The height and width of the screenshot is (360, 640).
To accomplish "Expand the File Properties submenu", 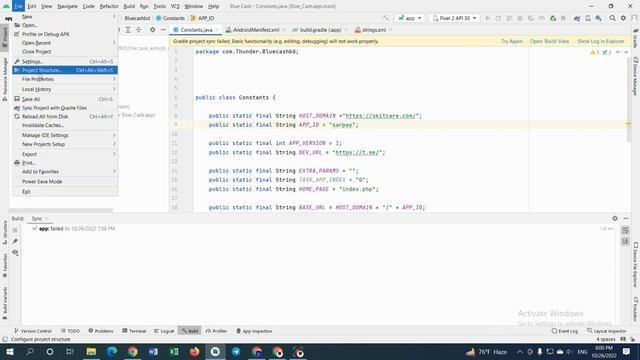I will [65, 79].
